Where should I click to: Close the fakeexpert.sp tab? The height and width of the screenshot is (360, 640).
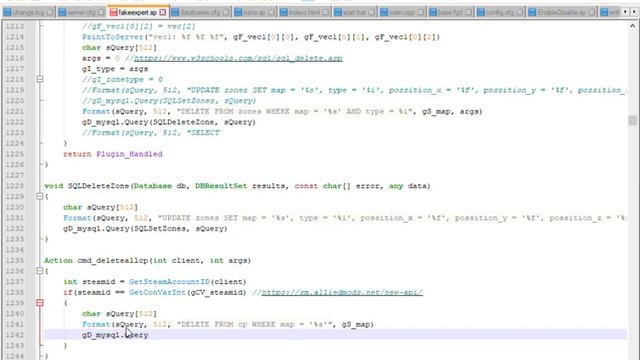pyautogui.click(x=162, y=13)
